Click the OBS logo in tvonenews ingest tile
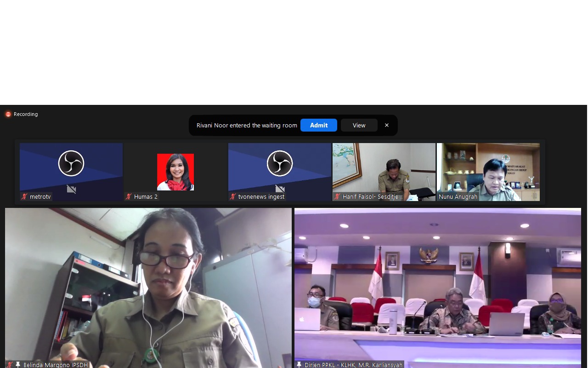588x368 pixels. (280, 163)
